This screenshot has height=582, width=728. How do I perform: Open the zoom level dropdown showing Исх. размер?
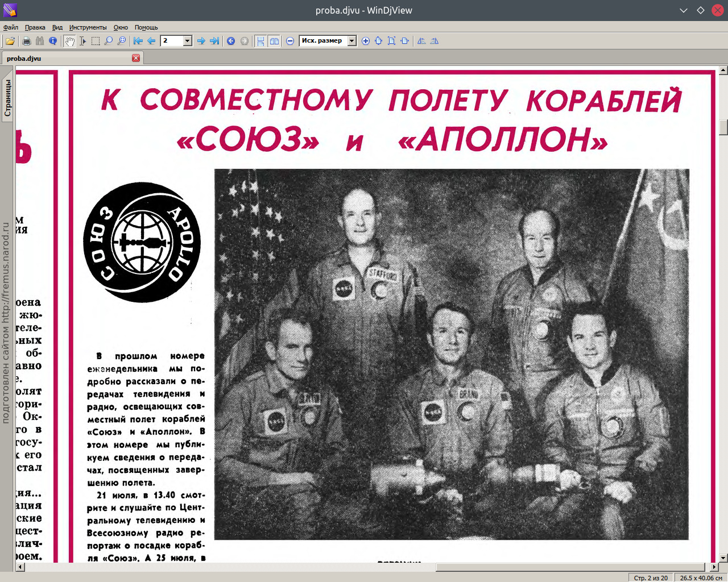(x=351, y=41)
